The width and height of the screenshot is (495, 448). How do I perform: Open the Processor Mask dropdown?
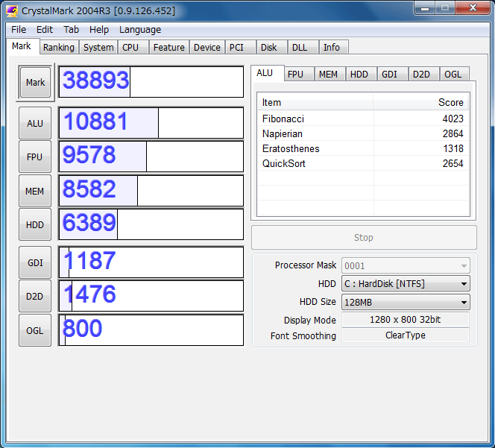pyautogui.click(x=406, y=265)
